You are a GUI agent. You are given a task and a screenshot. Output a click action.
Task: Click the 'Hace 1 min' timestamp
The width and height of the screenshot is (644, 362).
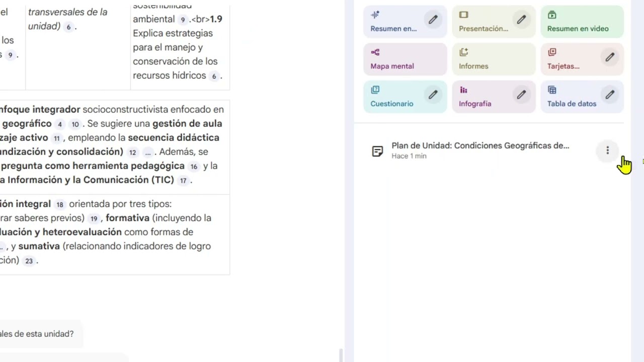(409, 156)
